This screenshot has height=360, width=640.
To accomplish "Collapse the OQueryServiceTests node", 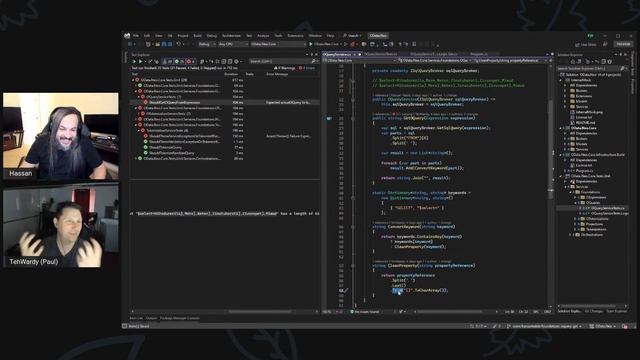I will click(x=139, y=97).
